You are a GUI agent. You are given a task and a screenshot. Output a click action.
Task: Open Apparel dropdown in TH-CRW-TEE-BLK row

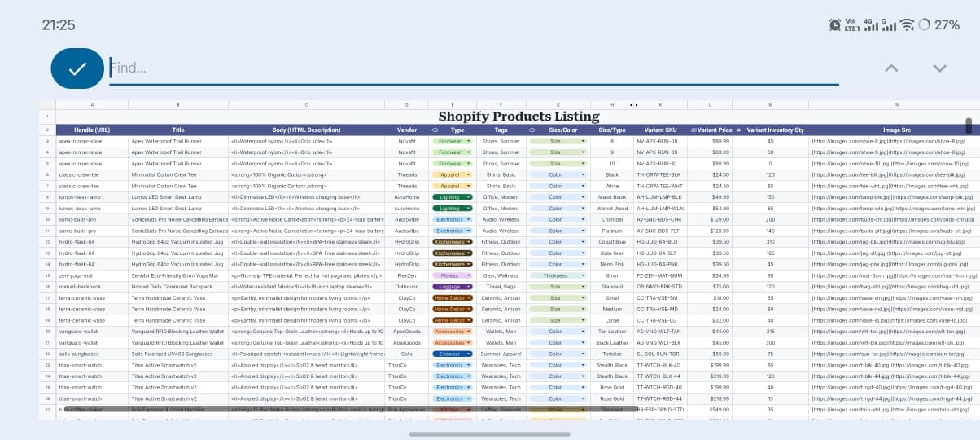pyautogui.click(x=453, y=174)
